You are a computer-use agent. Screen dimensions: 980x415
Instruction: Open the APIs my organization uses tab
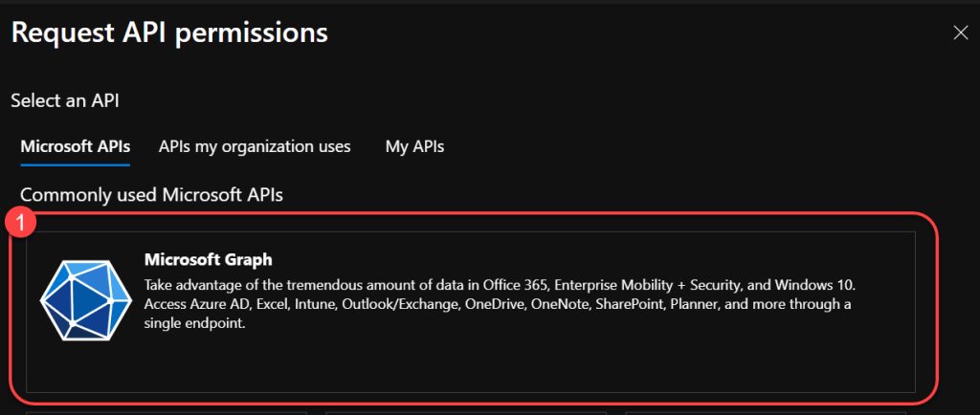point(255,146)
